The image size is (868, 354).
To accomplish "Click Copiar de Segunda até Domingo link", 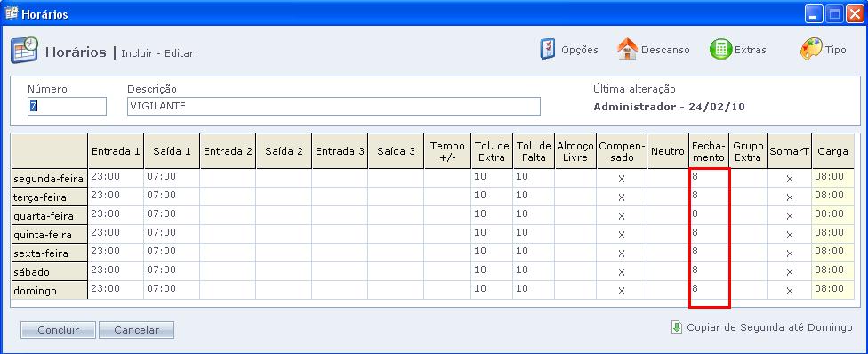I will tap(769, 327).
